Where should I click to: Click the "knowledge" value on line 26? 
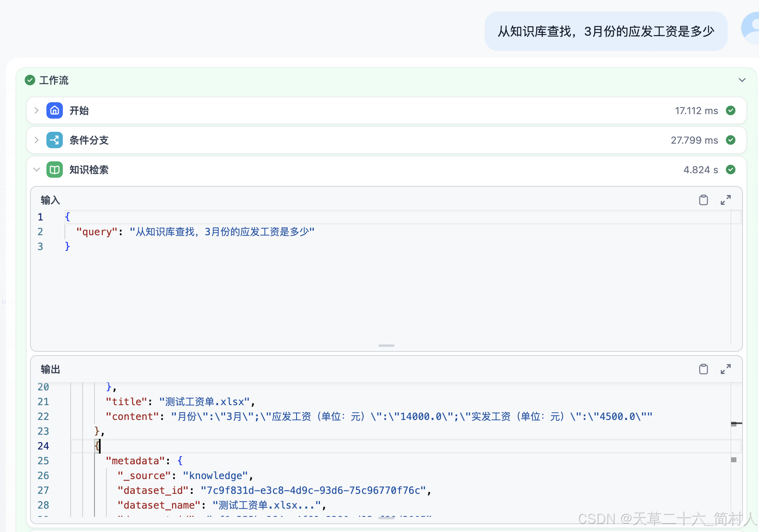216,475
